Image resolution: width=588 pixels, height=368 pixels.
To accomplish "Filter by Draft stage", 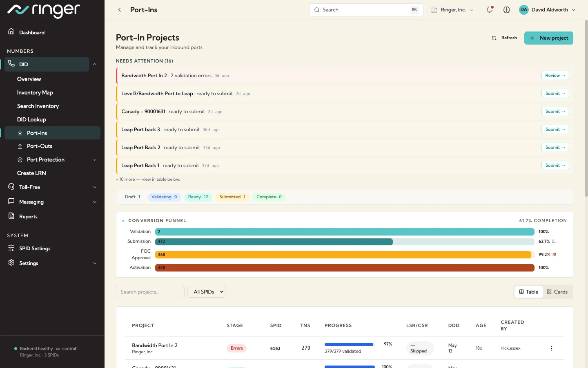I will (132, 197).
